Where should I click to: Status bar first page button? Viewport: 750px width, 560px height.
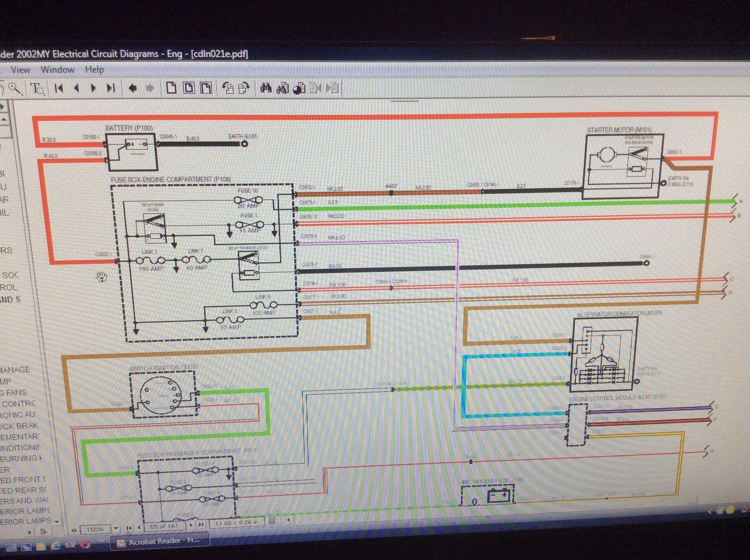129,528
